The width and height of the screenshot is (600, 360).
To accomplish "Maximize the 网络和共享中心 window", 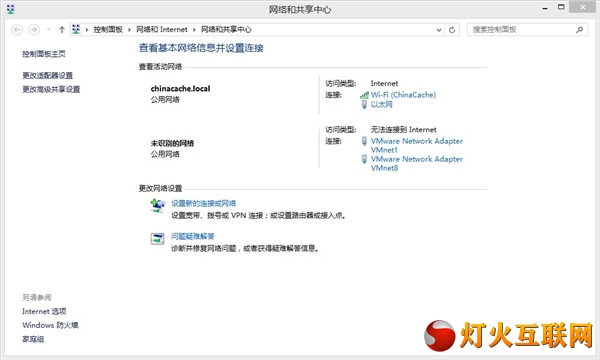I will tap(561, 7).
